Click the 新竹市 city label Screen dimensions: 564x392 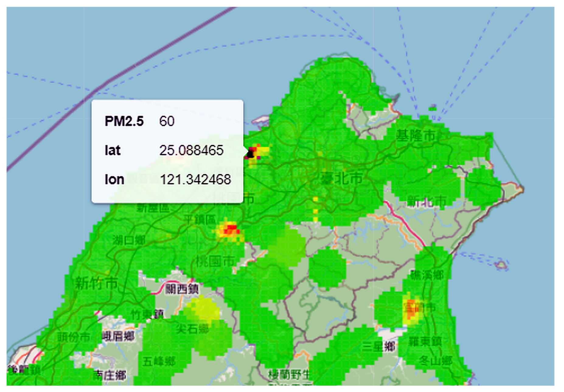96,284
